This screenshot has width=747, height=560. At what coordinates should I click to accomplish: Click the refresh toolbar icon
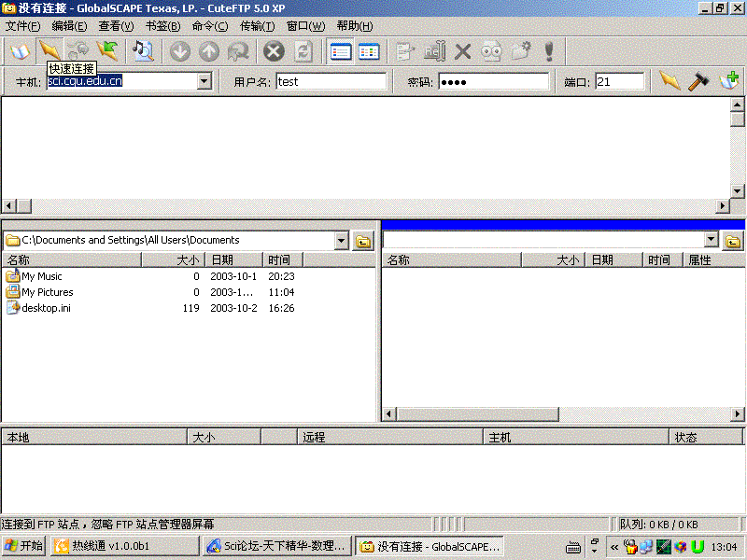coord(303,51)
